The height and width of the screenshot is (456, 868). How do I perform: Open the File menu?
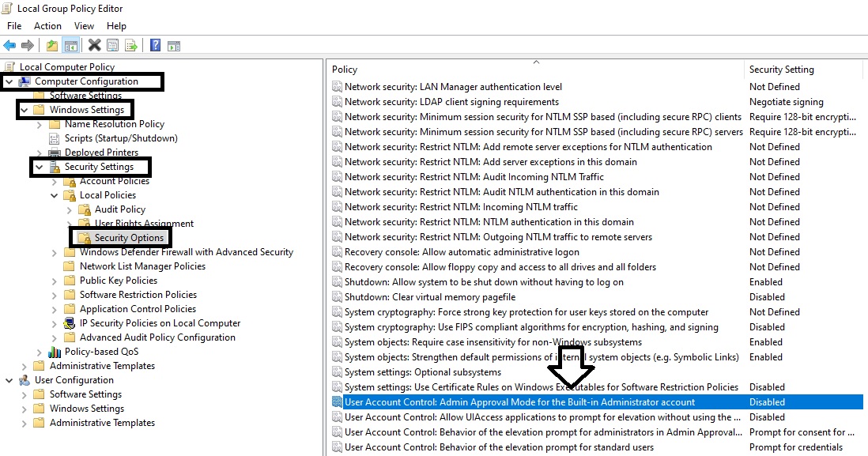click(x=13, y=25)
